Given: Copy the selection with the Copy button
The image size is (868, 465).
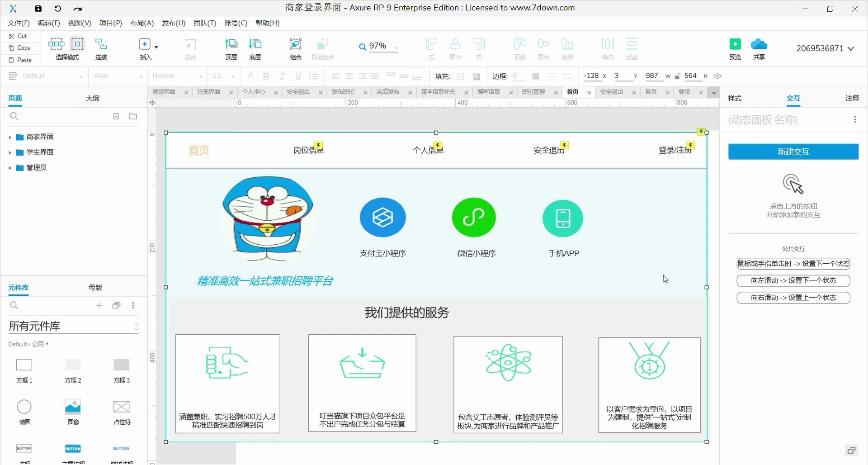Looking at the screenshot, I should coord(19,47).
